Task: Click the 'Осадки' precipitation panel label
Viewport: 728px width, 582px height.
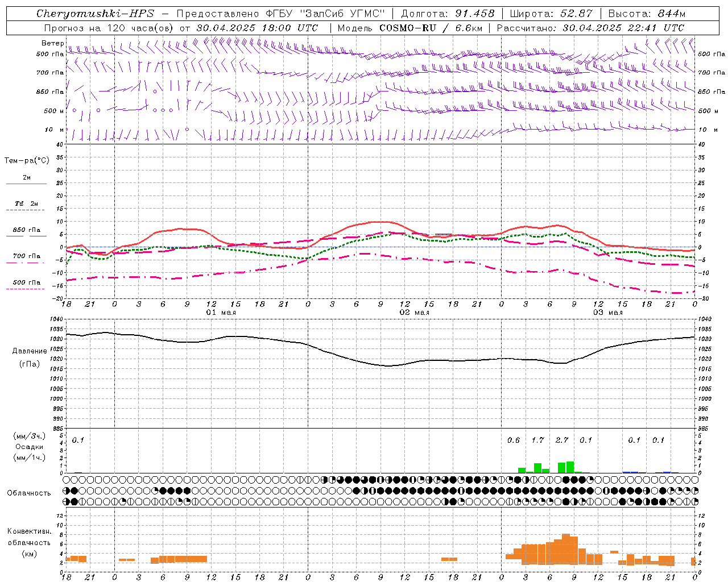Action: coord(30,447)
